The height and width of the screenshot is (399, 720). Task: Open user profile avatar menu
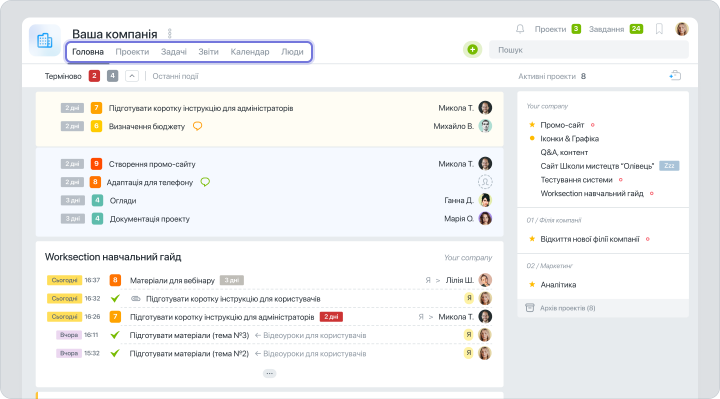pyautogui.click(x=682, y=29)
